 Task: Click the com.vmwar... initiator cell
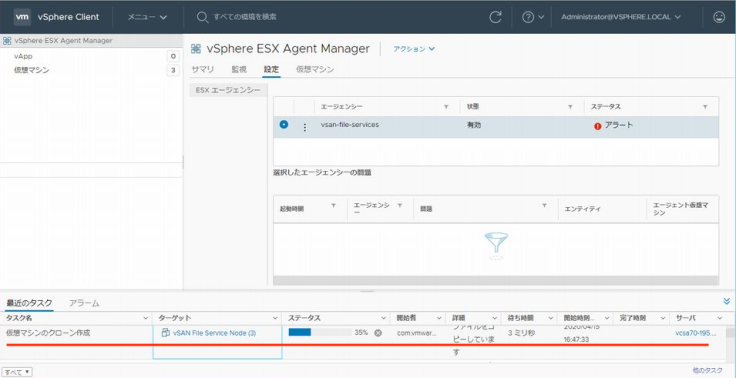click(x=417, y=333)
